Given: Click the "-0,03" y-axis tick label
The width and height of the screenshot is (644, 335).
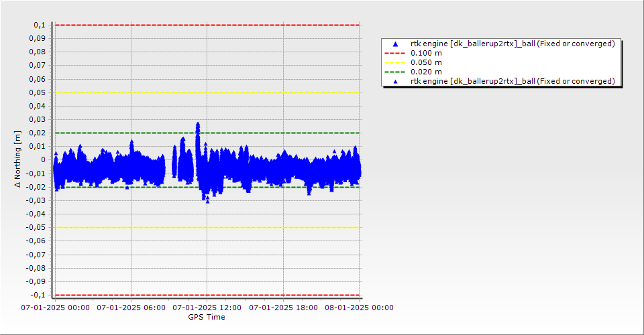Looking at the screenshot, I should (x=36, y=200).
